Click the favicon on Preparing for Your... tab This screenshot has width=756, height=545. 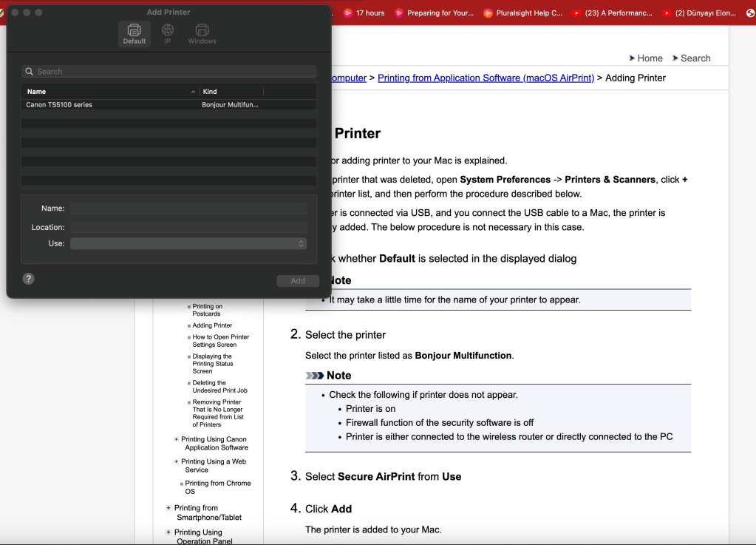pyautogui.click(x=399, y=13)
